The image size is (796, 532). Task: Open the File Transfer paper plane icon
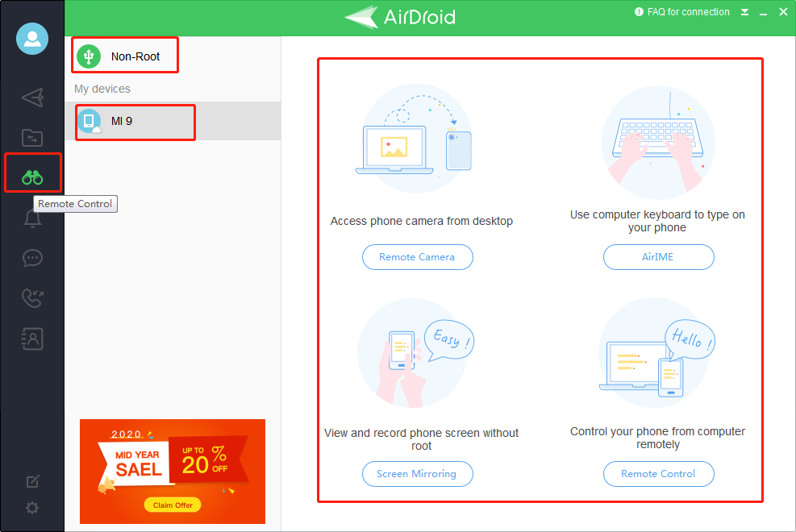(32, 98)
